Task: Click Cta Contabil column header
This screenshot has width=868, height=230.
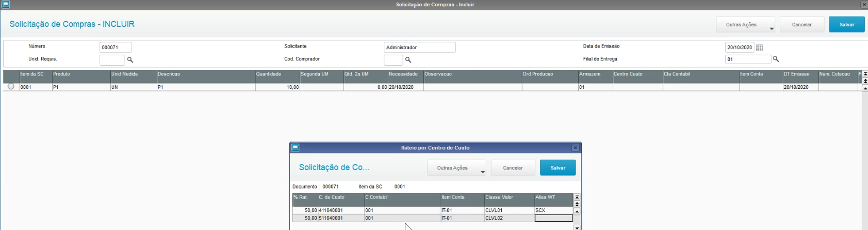Action: tap(701, 76)
